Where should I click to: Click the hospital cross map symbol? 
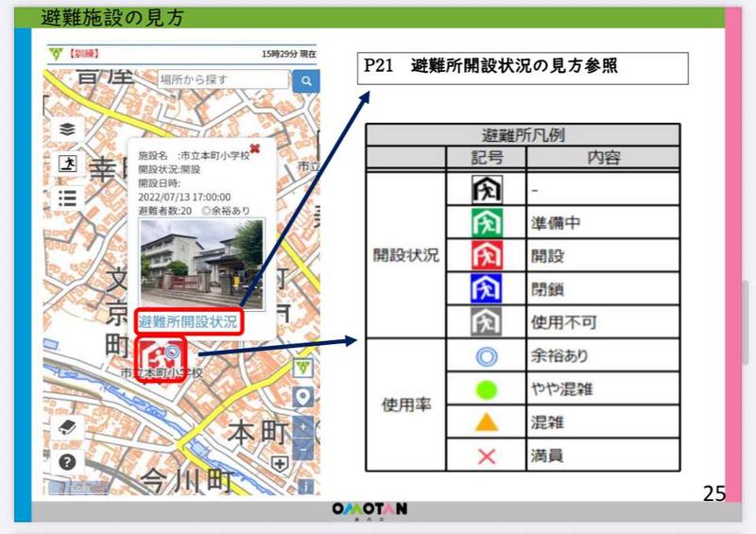point(279,463)
